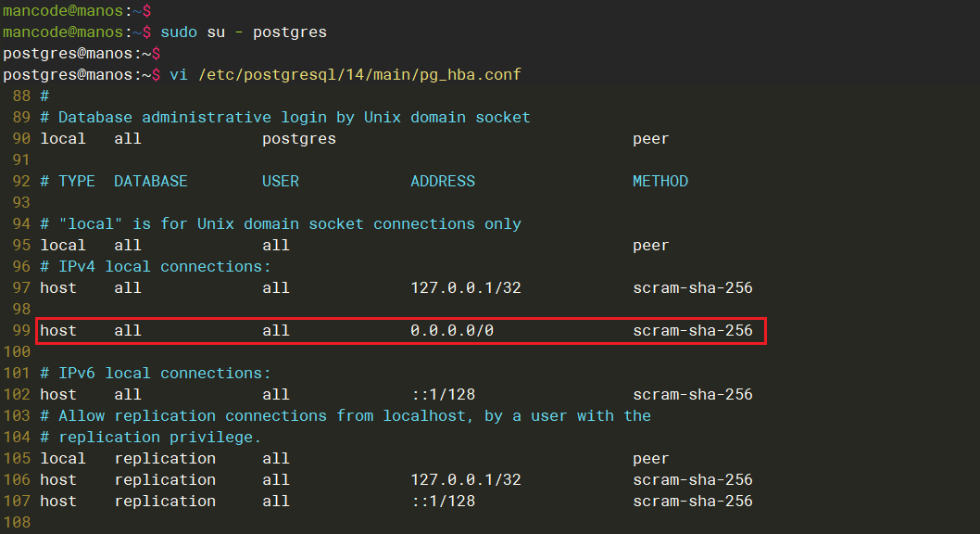This screenshot has height=534, width=980.
Task: Click scram-sha-256 in the highlighted line 99
Action: tap(692, 331)
